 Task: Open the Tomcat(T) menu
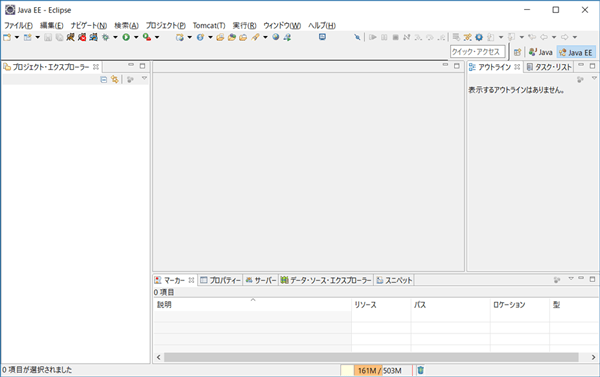pos(209,26)
